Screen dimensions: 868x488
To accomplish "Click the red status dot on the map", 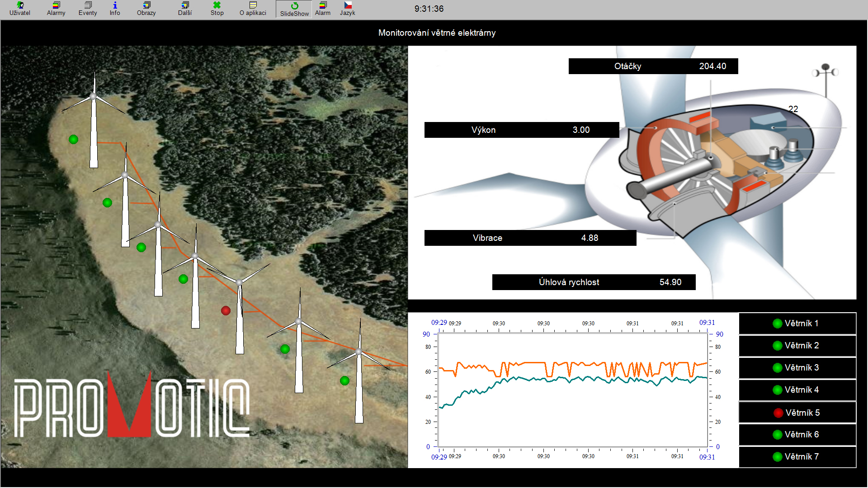I will pos(226,310).
